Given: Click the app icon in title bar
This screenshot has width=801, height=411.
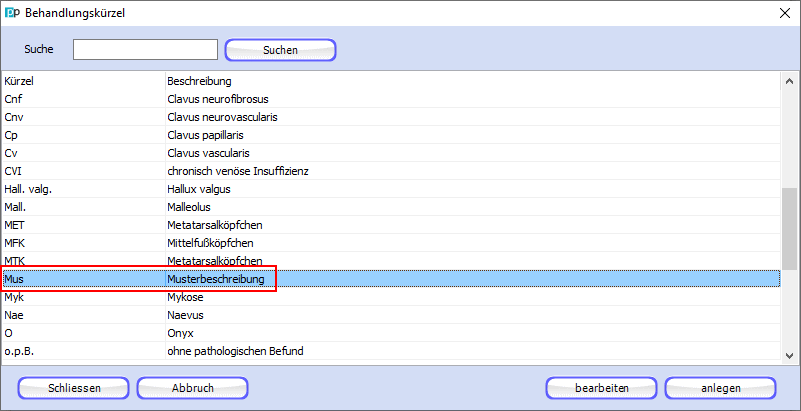Looking at the screenshot, I should pos(12,13).
